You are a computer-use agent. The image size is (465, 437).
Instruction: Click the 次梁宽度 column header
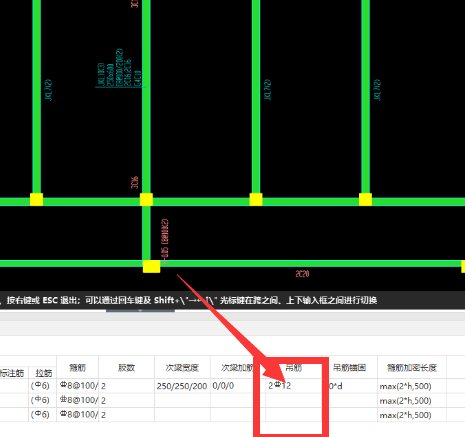click(182, 367)
